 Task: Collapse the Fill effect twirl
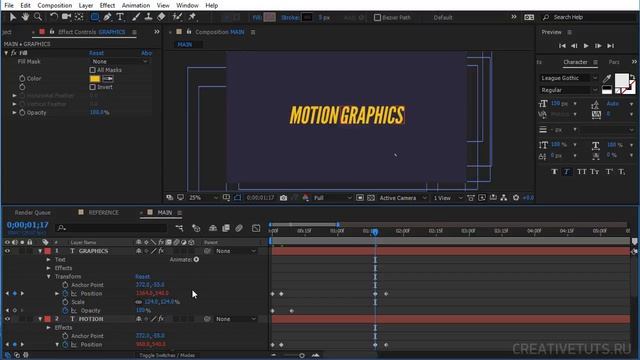pyautogui.click(x=6, y=53)
